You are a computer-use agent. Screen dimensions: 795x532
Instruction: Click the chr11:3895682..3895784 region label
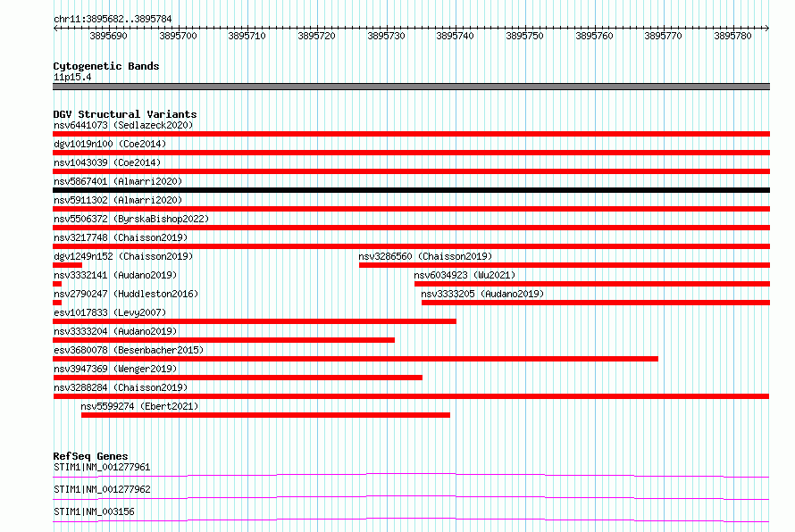point(113,19)
